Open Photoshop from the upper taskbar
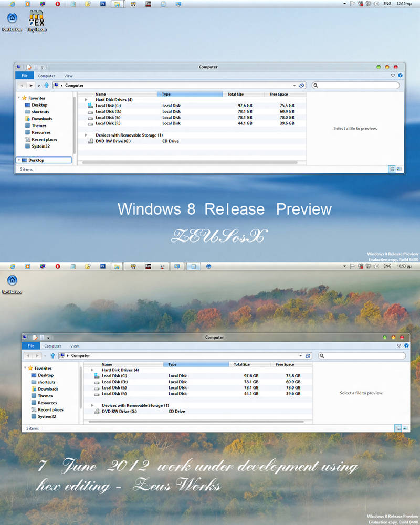420x525 pixels. tap(103, 4)
